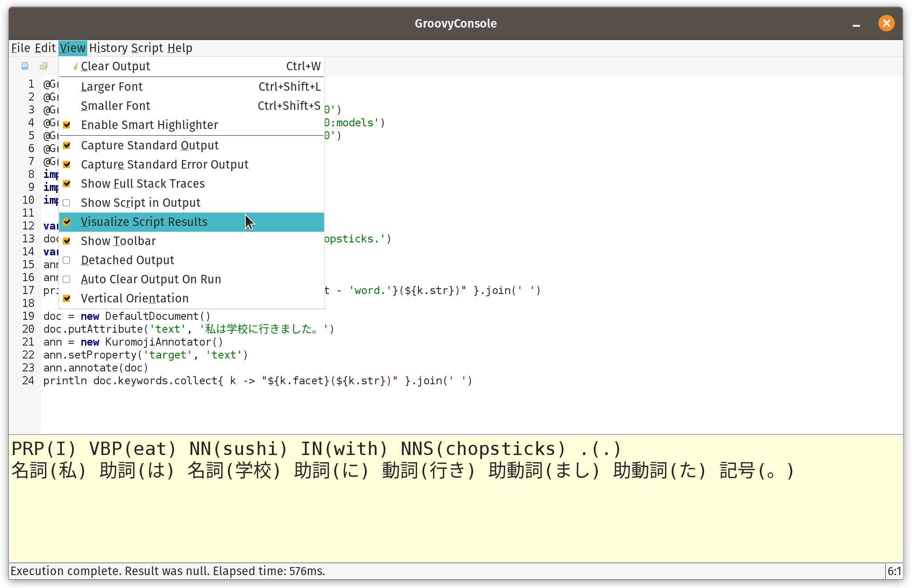The width and height of the screenshot is (912, 588).
Task: Click the New File toolbar icon
Action: click(25, 66)
